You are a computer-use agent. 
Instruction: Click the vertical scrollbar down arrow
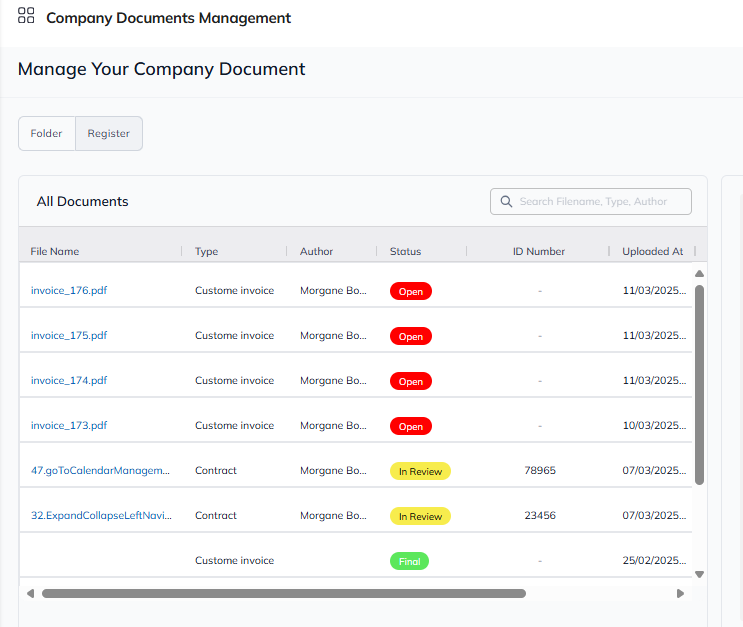[699, 574]
